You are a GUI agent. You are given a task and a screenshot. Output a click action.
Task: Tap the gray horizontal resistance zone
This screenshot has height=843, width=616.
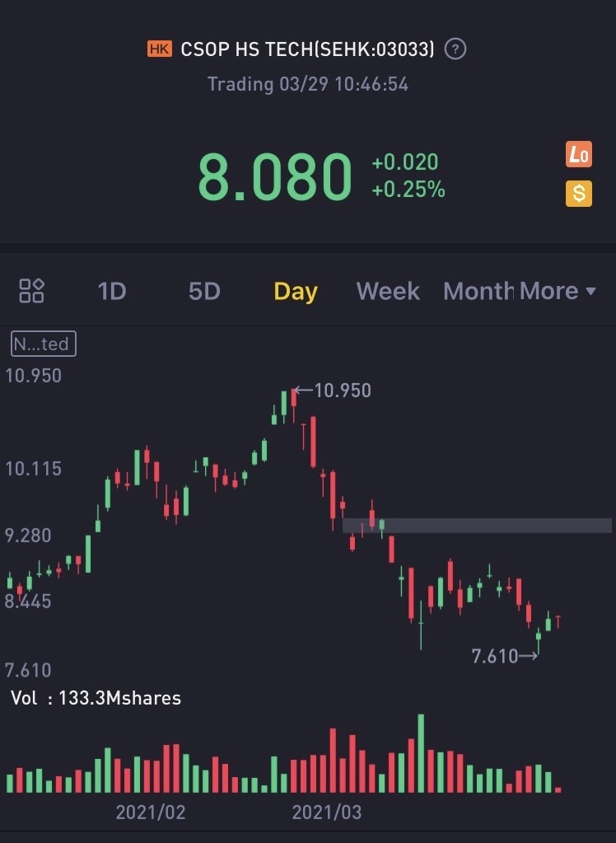478,525
